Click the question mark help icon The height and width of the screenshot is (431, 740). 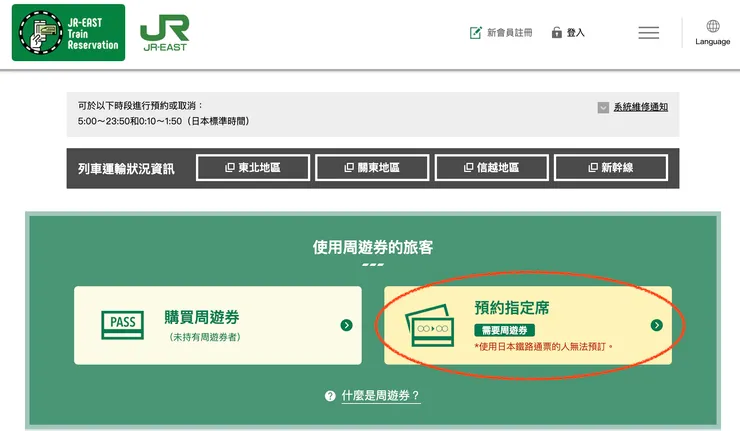point(330,396)
